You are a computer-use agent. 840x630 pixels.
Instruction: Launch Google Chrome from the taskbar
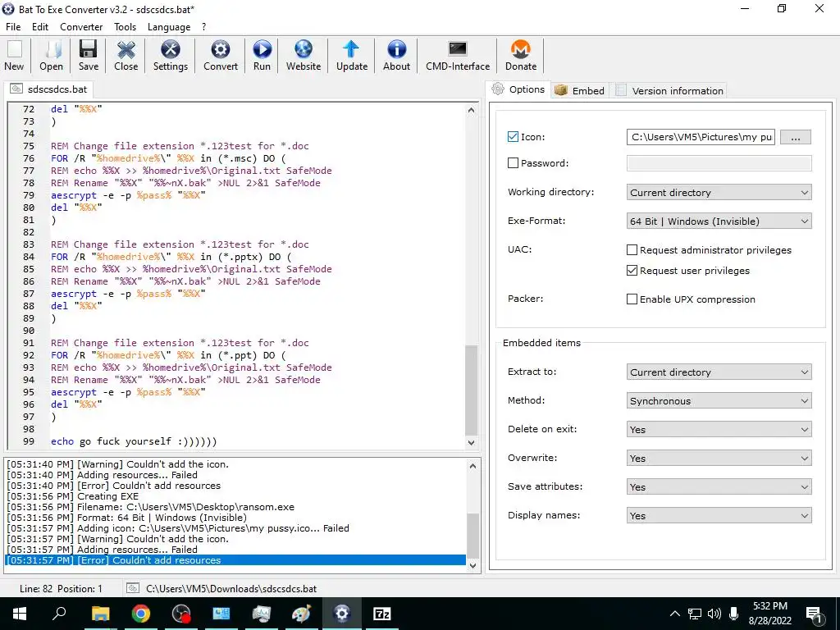(141, 614)
